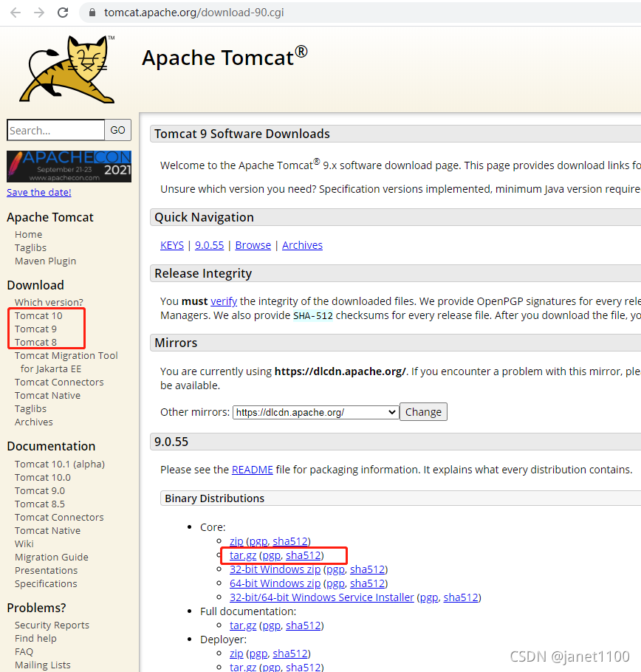641x672 pixels.
Task: Open the Which version? link
Action: (x=49, y=302)
